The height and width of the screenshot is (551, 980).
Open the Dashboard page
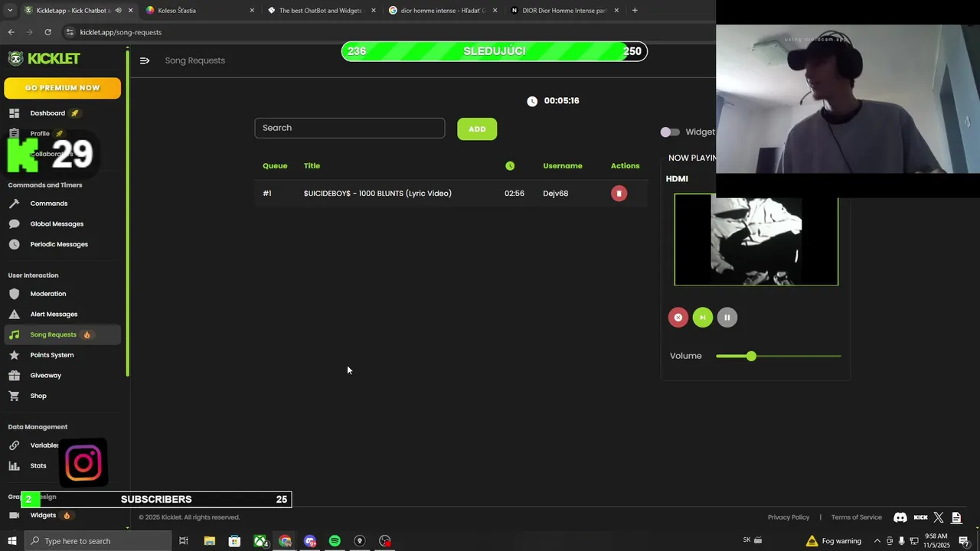click(47, 113)
